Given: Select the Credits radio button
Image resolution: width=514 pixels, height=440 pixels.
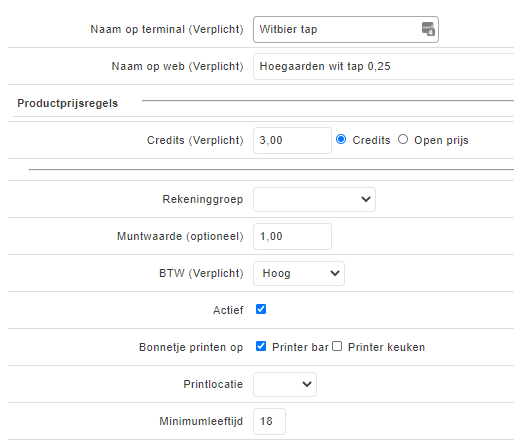Looking at the screenshot, I should click(341, 139).
